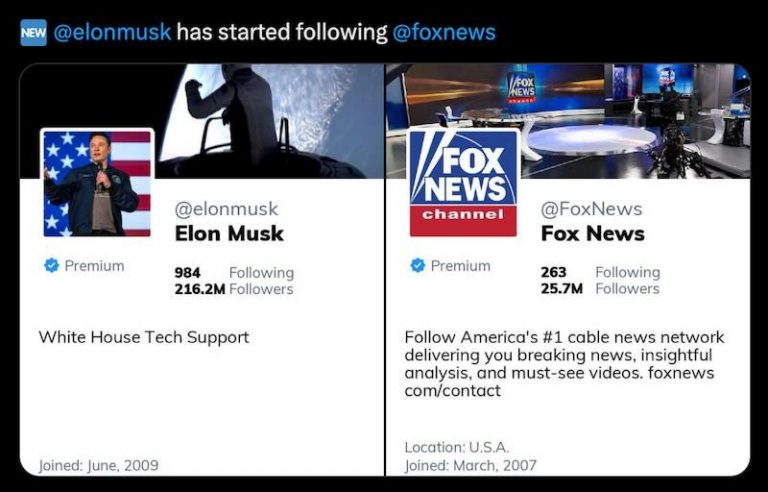
Task: Click the White House Tech Support bio
Action: tap(144, 337)
